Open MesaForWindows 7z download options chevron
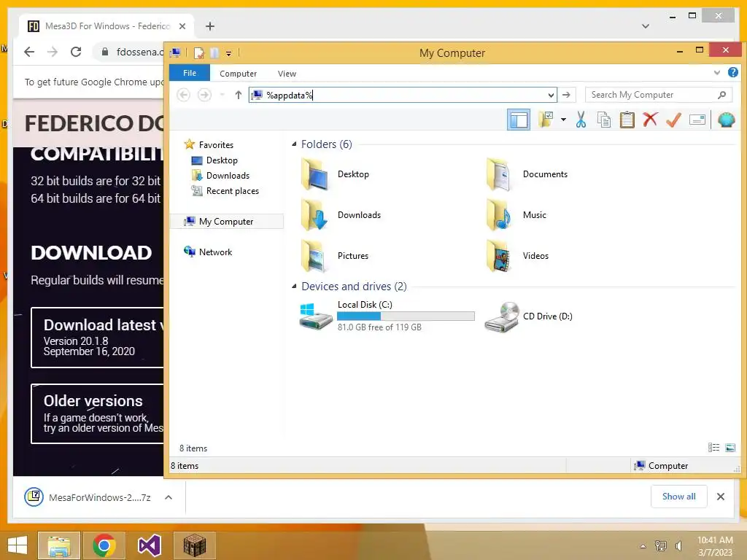This screenshot has width=747, height=560. (x=169, y=497)
